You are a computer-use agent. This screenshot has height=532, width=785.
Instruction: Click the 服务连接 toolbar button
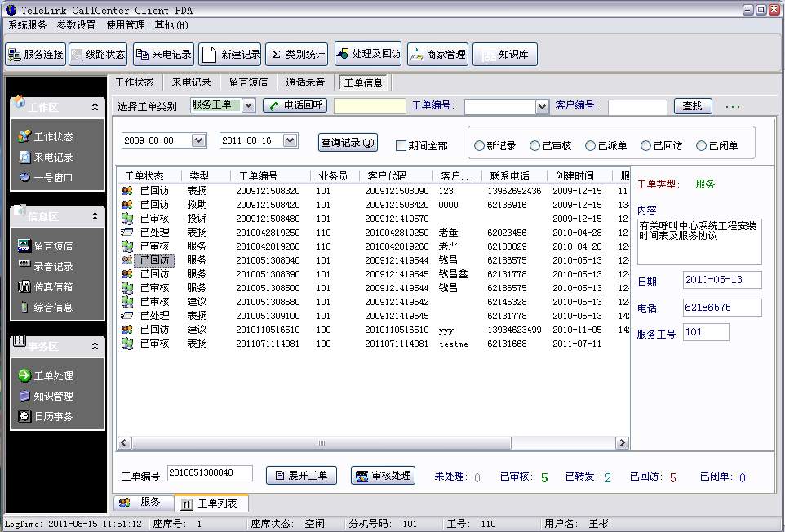pos(36,54)
